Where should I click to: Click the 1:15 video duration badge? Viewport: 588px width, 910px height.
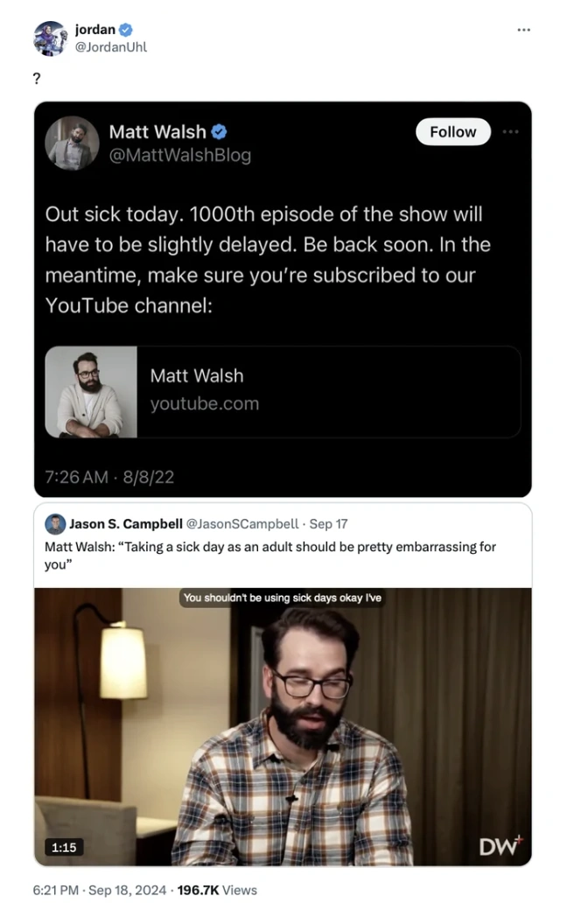(64, 847)
